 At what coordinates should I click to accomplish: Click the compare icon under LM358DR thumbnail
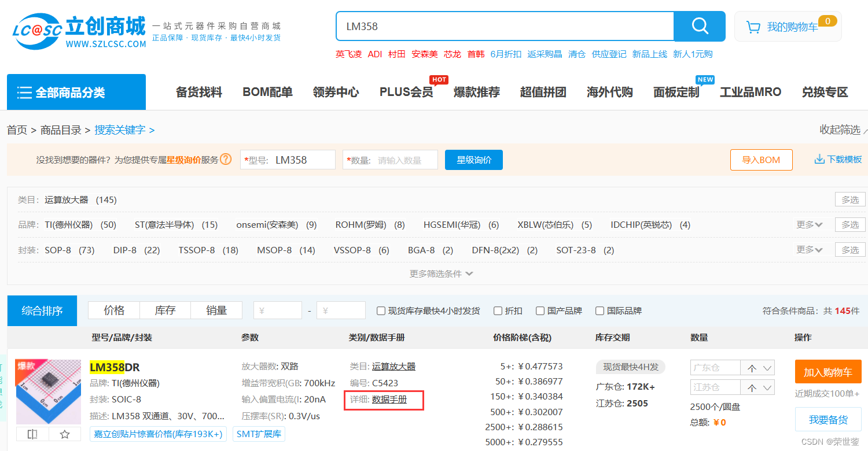32,434
